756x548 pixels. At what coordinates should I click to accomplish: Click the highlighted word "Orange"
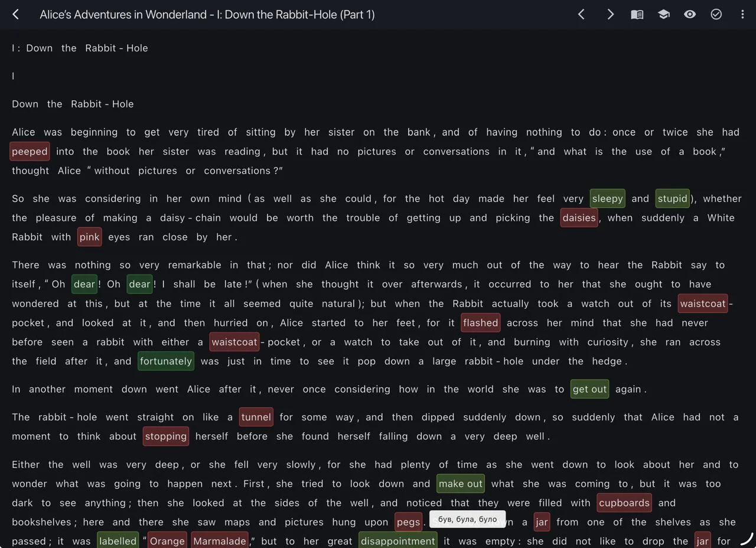167,541
